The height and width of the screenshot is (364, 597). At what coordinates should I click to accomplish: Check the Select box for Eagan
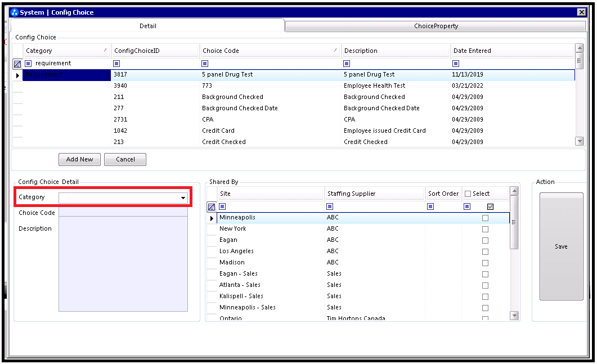[x=485, y=241]
